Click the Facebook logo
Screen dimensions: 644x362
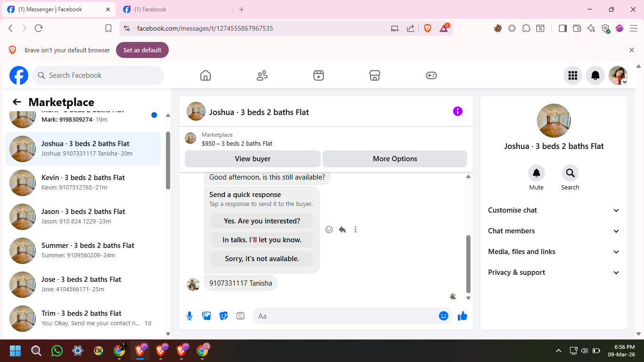[x=19, y=75]
